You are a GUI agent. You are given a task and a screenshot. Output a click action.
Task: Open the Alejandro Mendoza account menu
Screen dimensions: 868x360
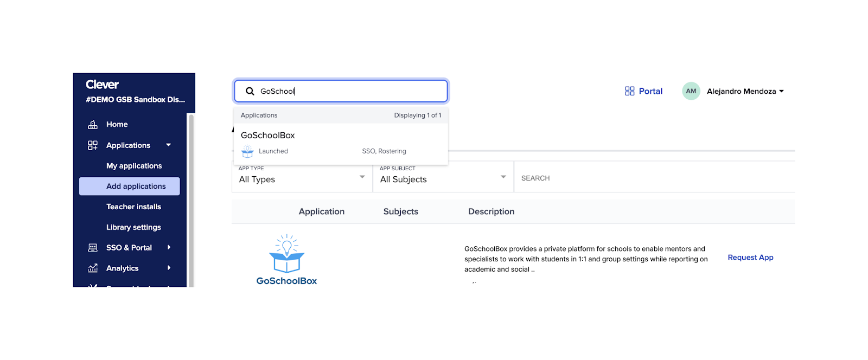point(745,92)
